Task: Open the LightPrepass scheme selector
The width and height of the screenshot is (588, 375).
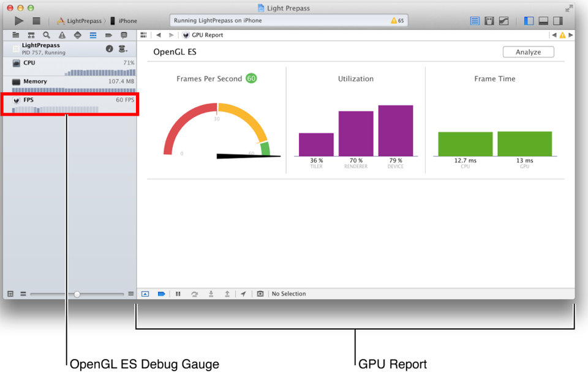Action: pos(79,21)
